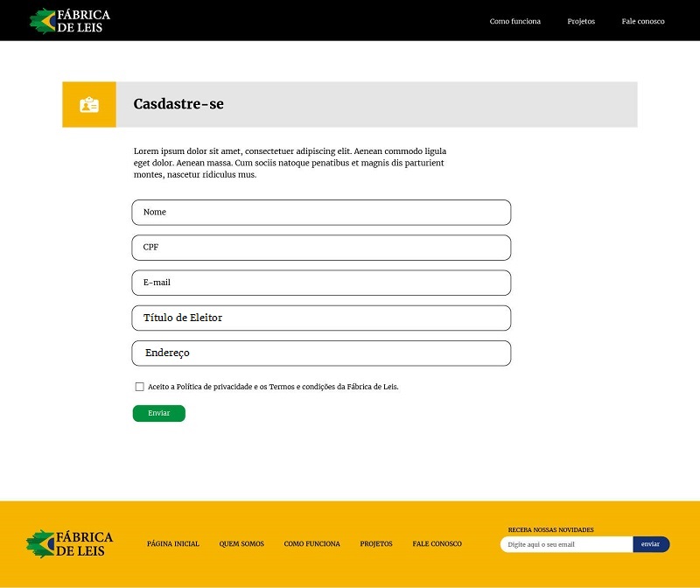The height and width of the screenshot is (588, 700).
Task: Click the newsletter email input field
Action: click(x=566, y=544)
